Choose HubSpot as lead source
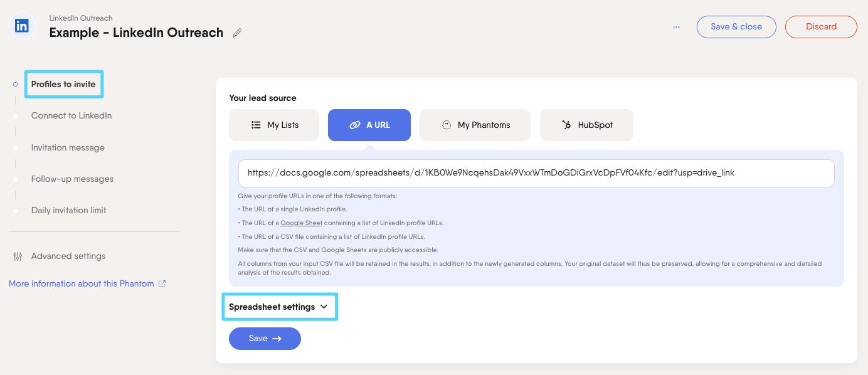This screenshot has width=868, height=375. coord(586,125)
